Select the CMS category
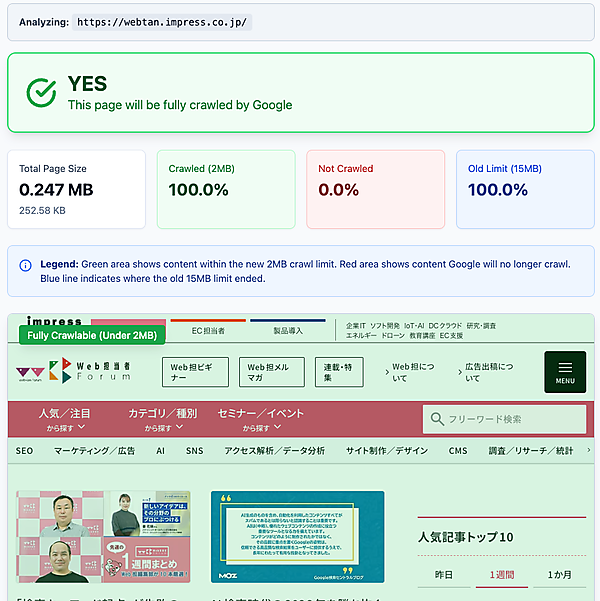 (x=458, y=451)
